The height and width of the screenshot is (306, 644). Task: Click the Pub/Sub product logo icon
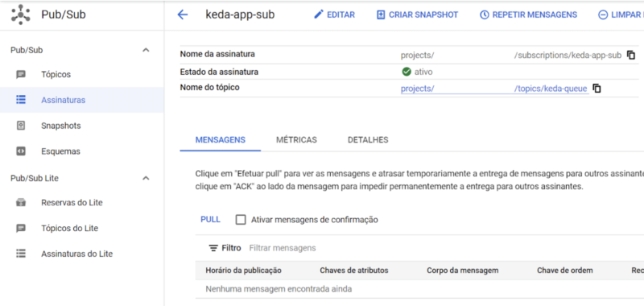(20, 14)
